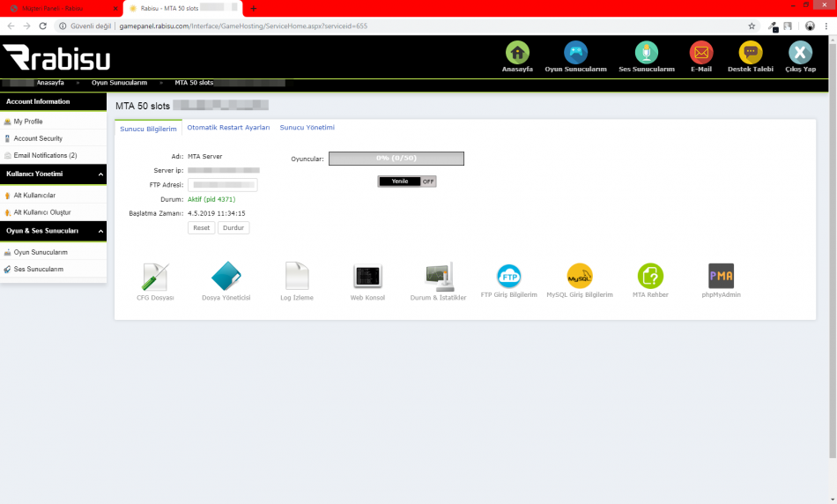Click the Account Information header
This screenshot has height=504, width=837.
pos(54,101)
